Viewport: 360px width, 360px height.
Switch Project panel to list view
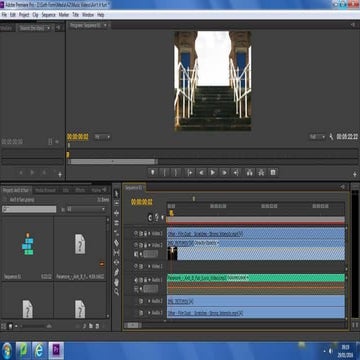coord(4,326)
